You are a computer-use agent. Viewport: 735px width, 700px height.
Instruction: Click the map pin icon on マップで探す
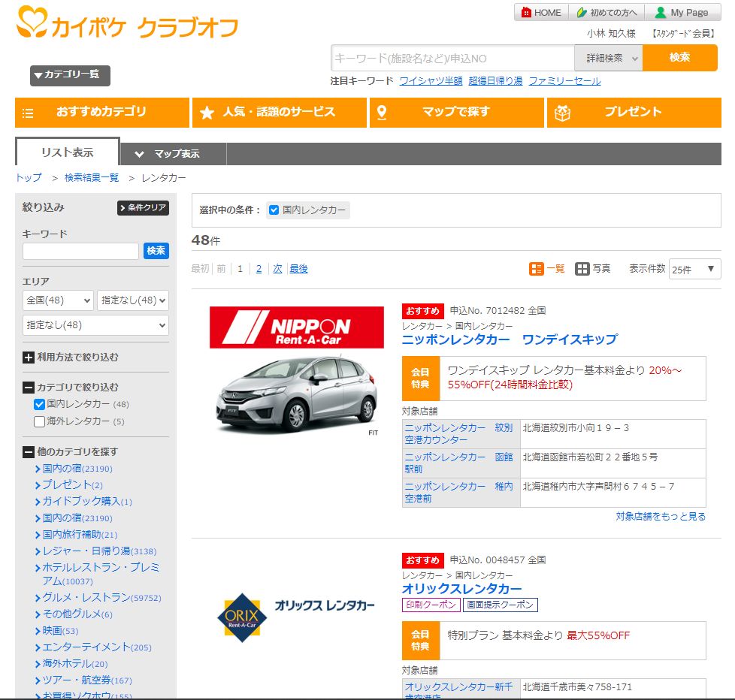(382, 113)
